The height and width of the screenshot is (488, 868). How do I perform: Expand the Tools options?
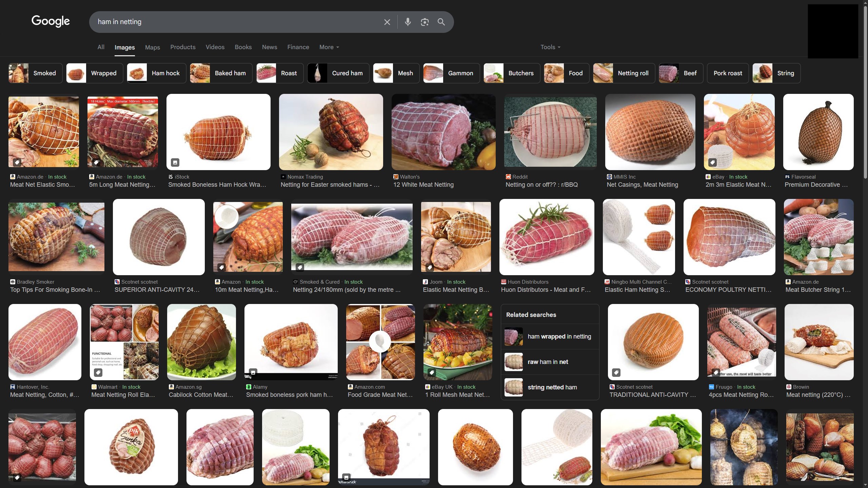point(550,47)
